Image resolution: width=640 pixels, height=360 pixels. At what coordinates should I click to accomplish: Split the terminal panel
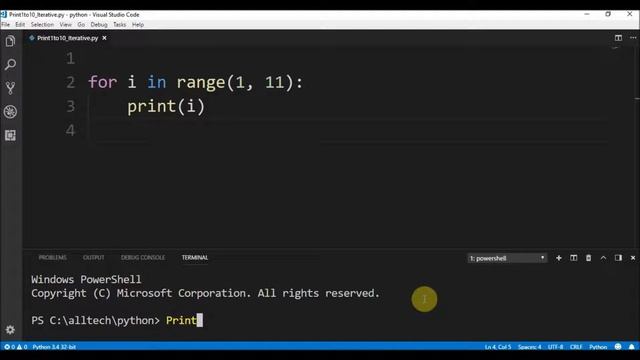(573, 258)
